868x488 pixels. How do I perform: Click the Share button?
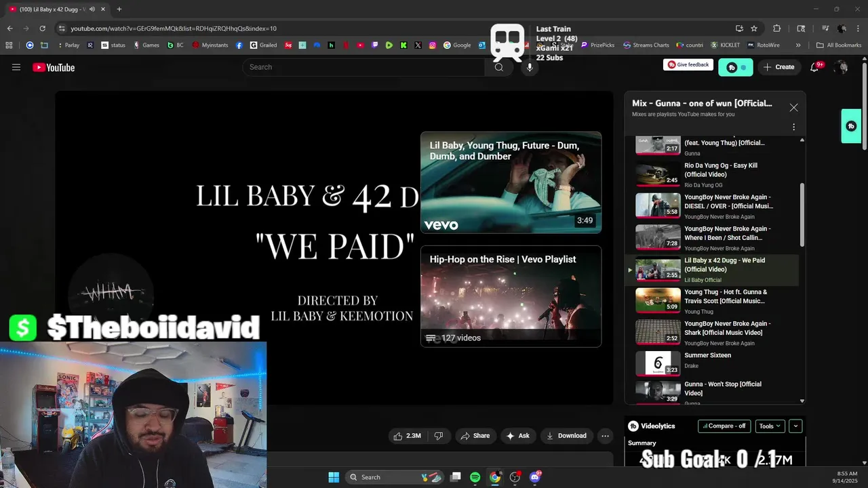pos(475,436)
